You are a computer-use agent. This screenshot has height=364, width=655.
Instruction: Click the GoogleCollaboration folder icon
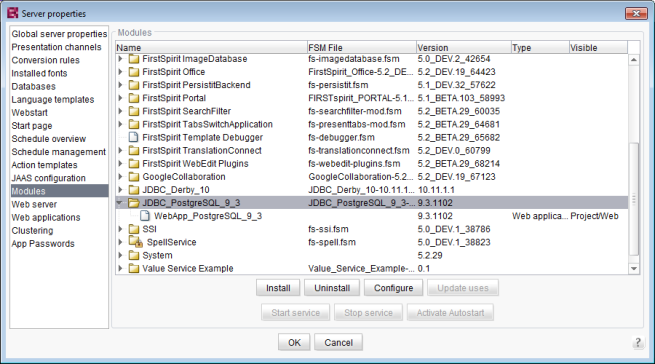coord(134,177)
